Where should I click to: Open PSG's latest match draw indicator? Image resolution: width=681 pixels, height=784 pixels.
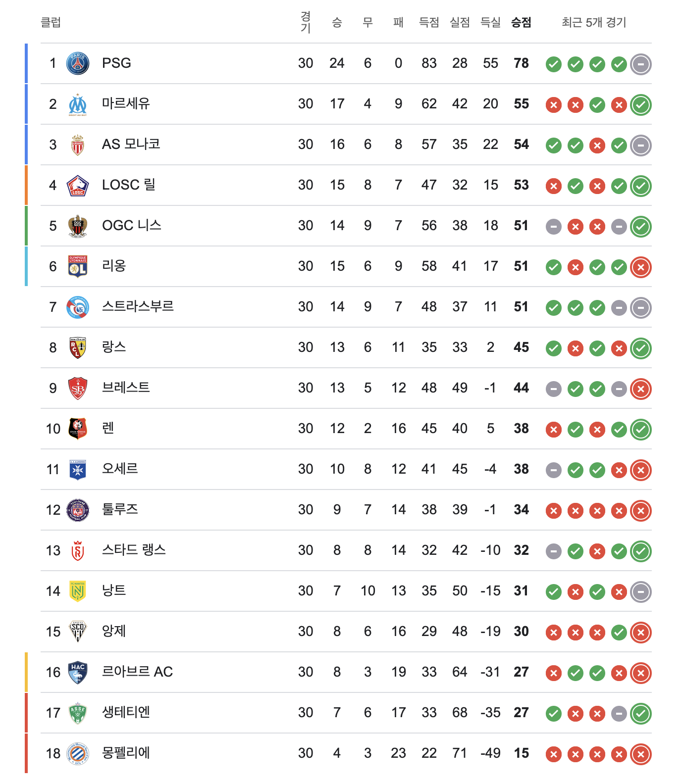pos(641,64)
